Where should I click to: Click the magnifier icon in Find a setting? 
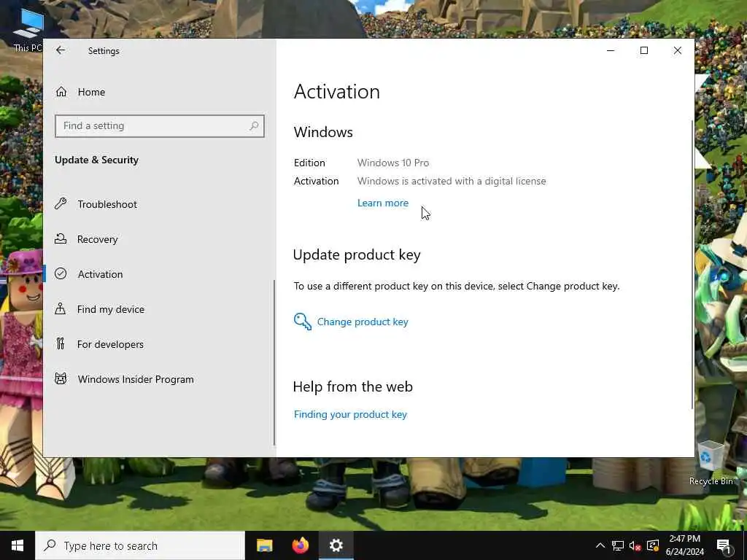click(254, 125)
